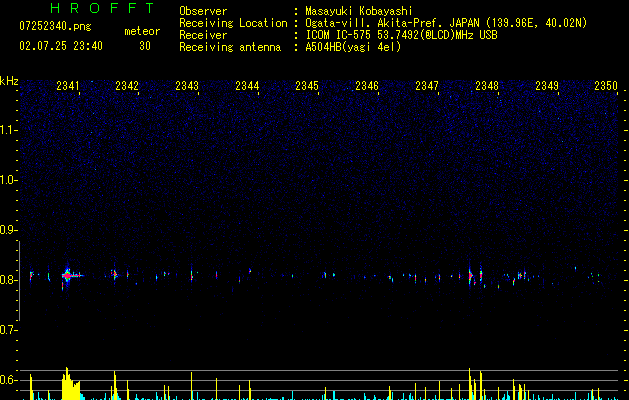Click time marker 2347
Image resolution: width=629 pixels, height=400 pixels.
click(x=427, y=86)
